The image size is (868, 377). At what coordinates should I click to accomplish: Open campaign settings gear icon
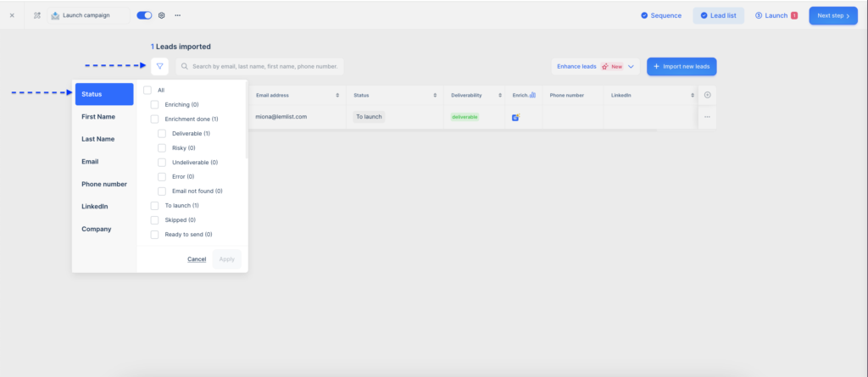162,15
